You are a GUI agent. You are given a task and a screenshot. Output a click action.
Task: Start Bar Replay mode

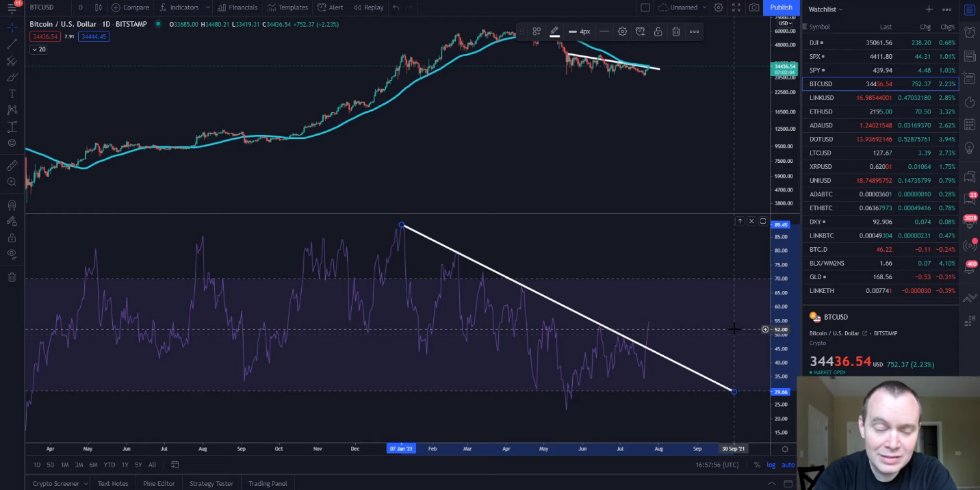coord(369,8)
